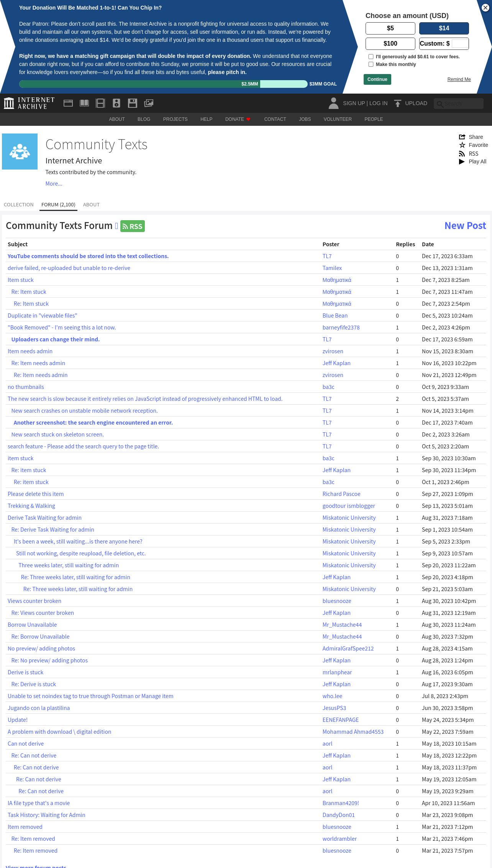Click the green forum RSS button
492x868 pixels.
pyautogui.click(x=133, y=226)
